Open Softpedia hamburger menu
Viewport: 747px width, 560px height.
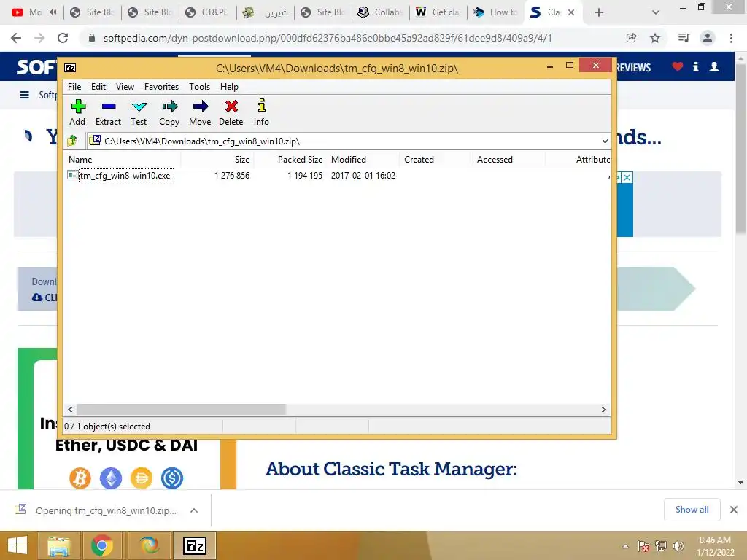click(25, 95)
